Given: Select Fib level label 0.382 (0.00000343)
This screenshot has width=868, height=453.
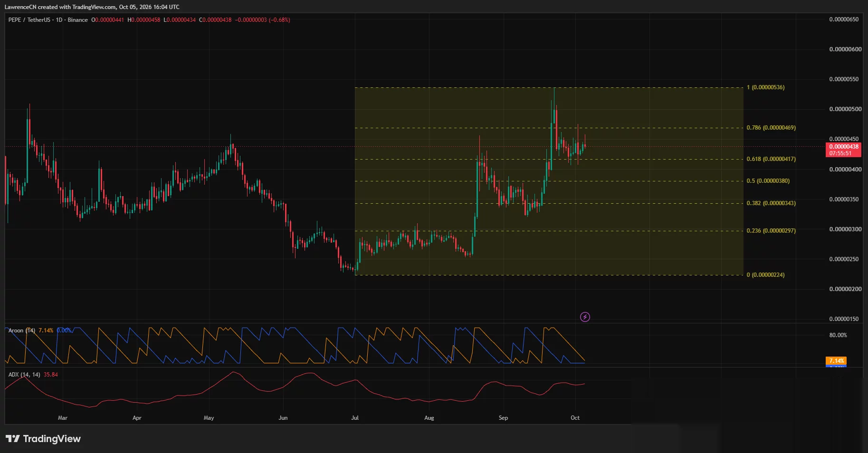Looking at the screenshot, I should (x=771, y=203).
